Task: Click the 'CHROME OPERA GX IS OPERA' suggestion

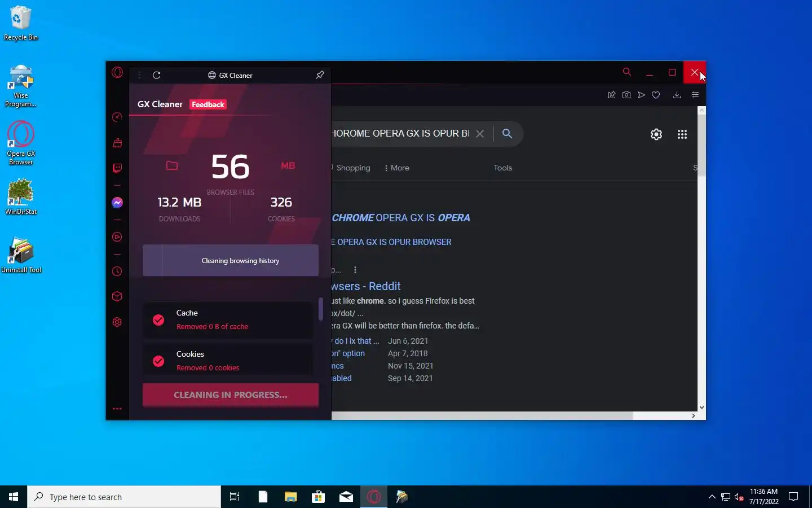Action: [401, 218]
